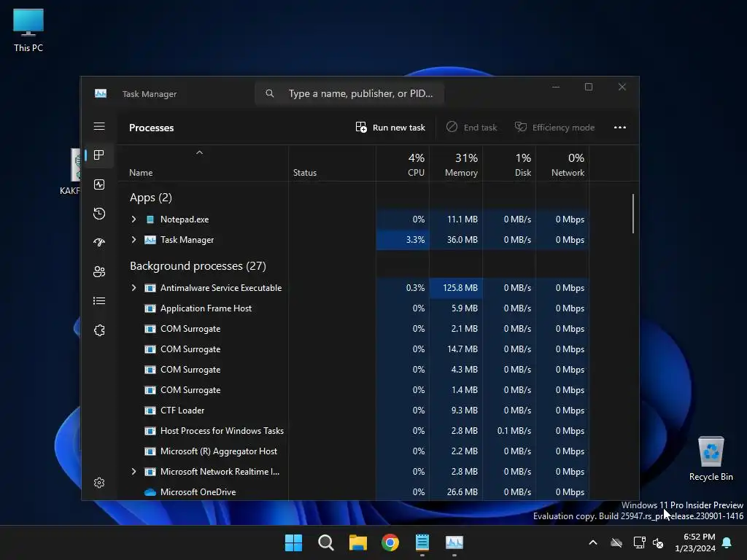Sort processes by Memory column header

[456, 164]
